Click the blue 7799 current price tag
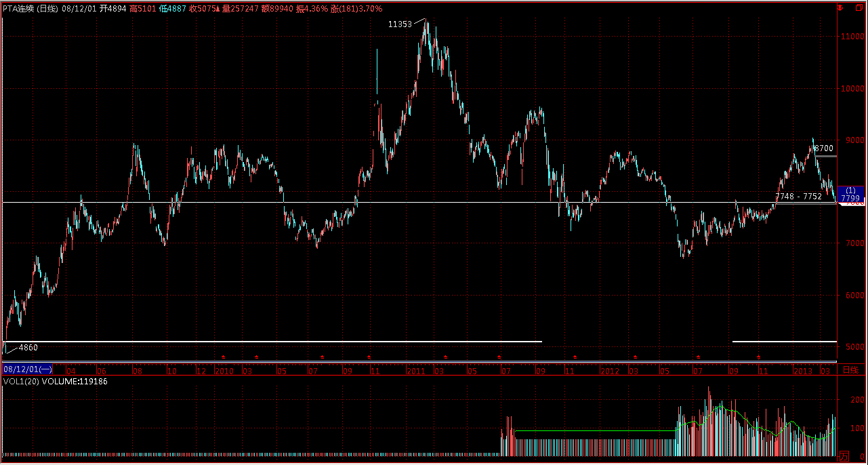868x465 pixels. pyautogui.click(x=851, y=195)
